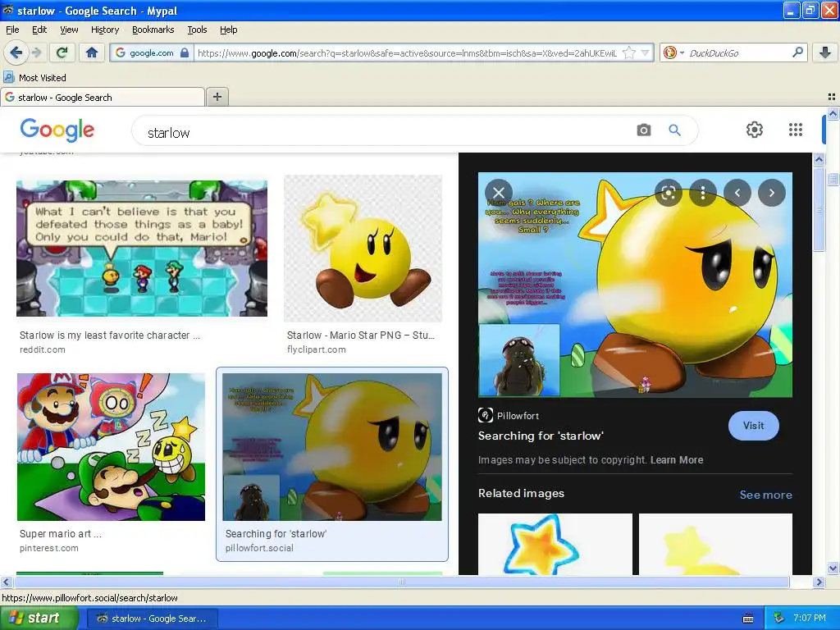Screen dimensions: 840x630
Task: Show the previous image in preview
Action: [x=737, y=193]
